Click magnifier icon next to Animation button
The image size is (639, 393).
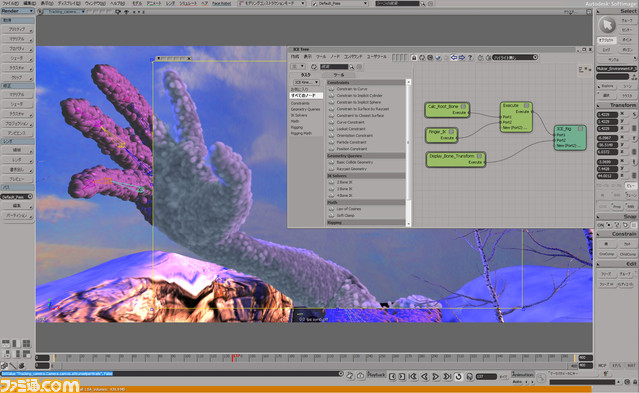pos(541,378)
